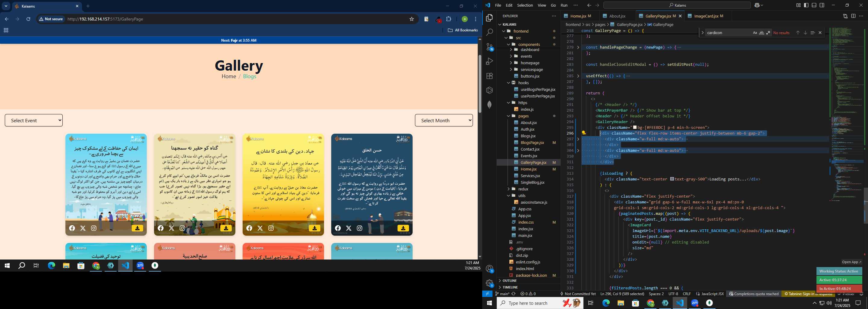The image size is (868, 309).
Task: Click the Windows Type here to search box
Action: pyautogui.click(x=540, y=303)
